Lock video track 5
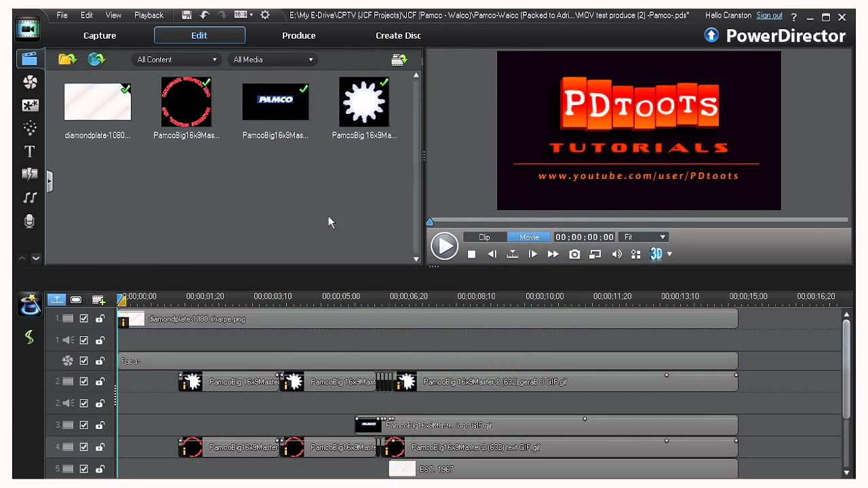Screen dimensions: 868x488 (100, 469)
